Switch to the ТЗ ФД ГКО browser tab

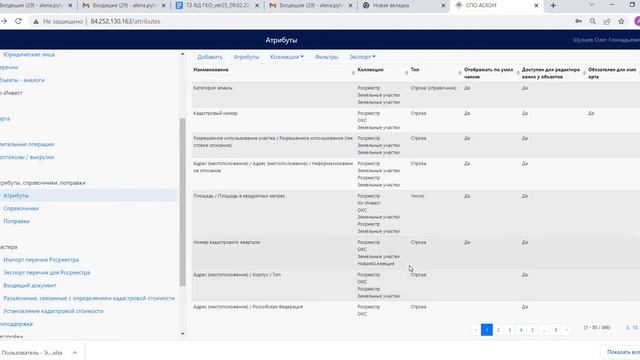pos(217,6)
